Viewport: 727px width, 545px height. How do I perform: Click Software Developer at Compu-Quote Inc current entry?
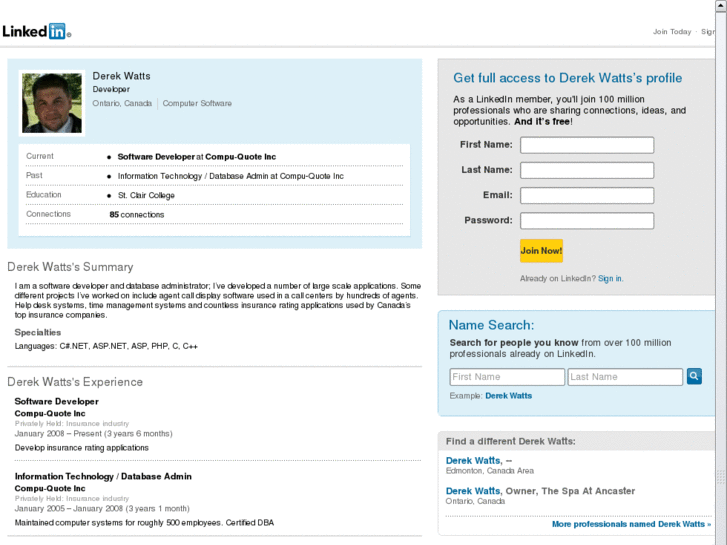point(197,157)
